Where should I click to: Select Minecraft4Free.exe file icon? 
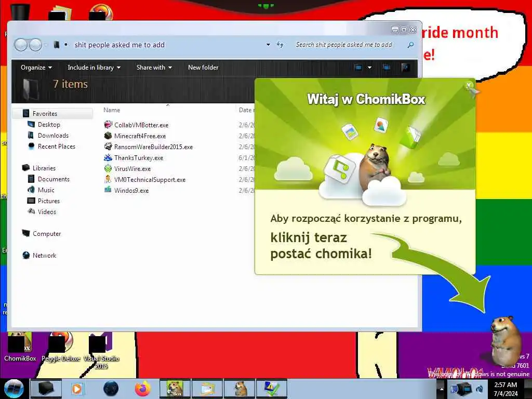pyautogui.click(x=108, y=136)
